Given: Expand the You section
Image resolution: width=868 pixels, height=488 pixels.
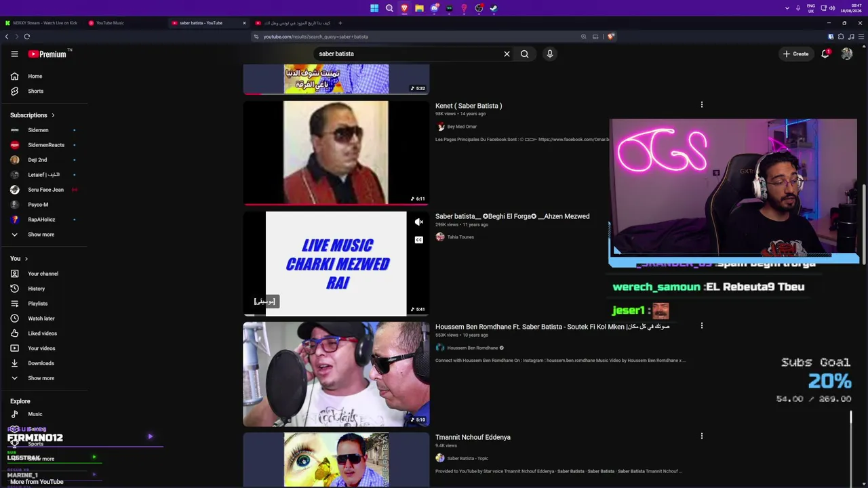Looking at the screenshot, I should point(19,258).
